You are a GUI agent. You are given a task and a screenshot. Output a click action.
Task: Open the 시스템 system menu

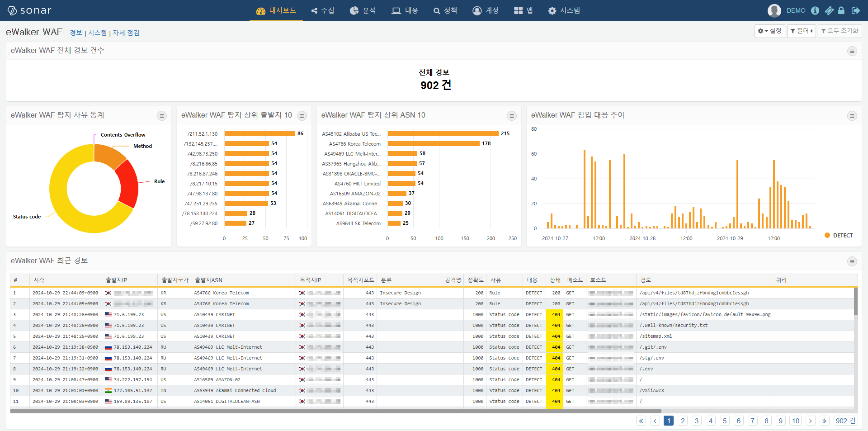(x=564, y=10)
